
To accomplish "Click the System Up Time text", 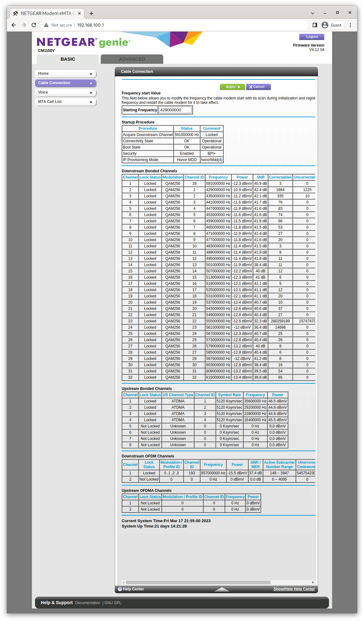I will (154, 526).
